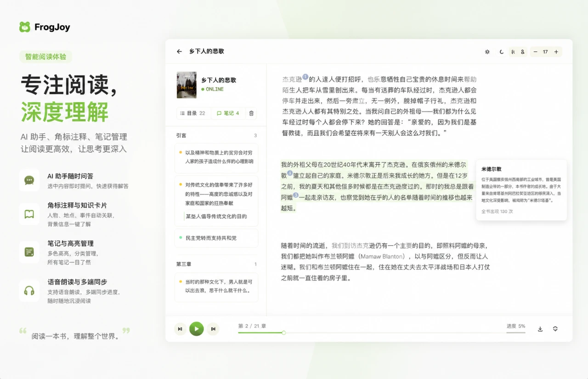
Task: Open note 对传统文化的信奉带来了许多好的特性
Action: point(216,201)
